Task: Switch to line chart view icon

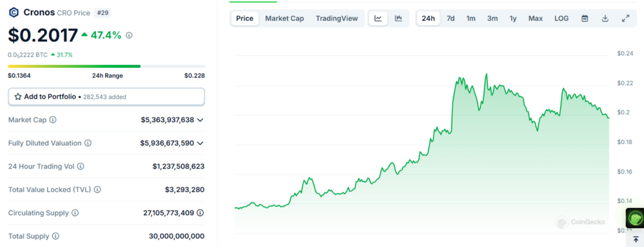Action: (378, 18)
